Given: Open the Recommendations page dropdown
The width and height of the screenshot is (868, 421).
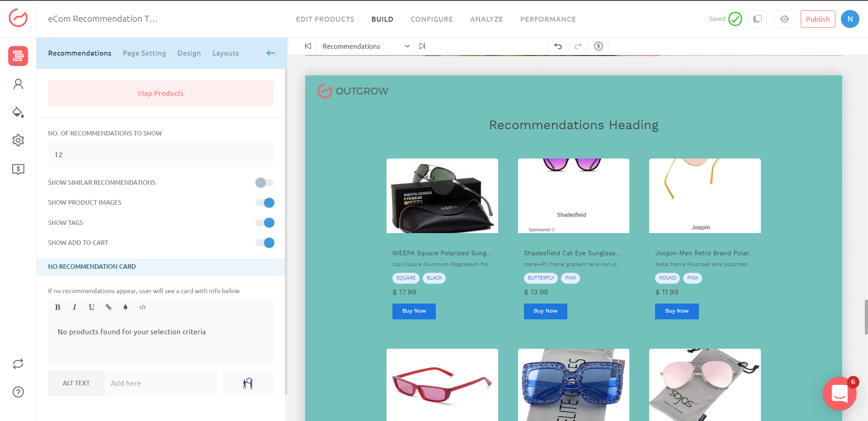Looking at the screenshot, I should 365,46.
